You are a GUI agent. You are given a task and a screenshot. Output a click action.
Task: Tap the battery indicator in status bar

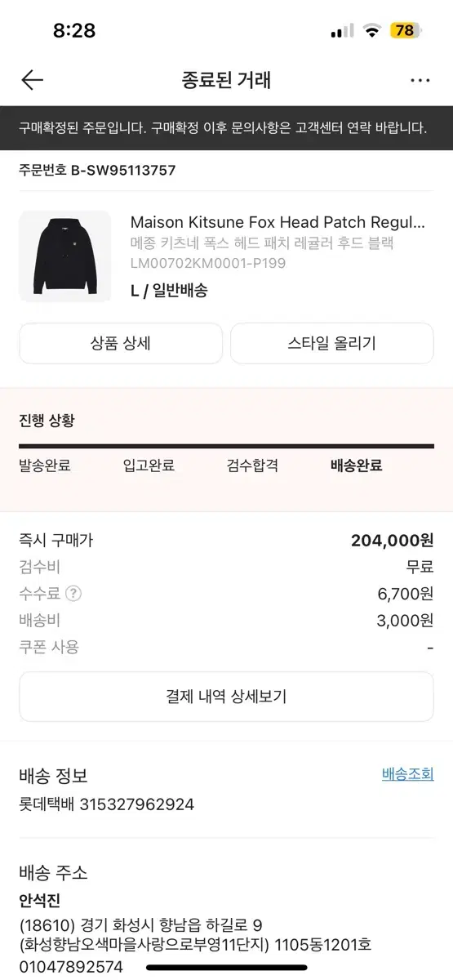tap(404, 31)
